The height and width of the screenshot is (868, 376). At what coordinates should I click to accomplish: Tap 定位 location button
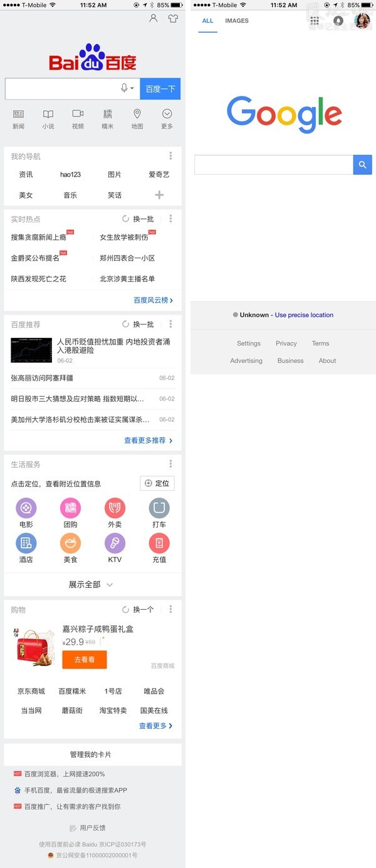tap(157, 483)
